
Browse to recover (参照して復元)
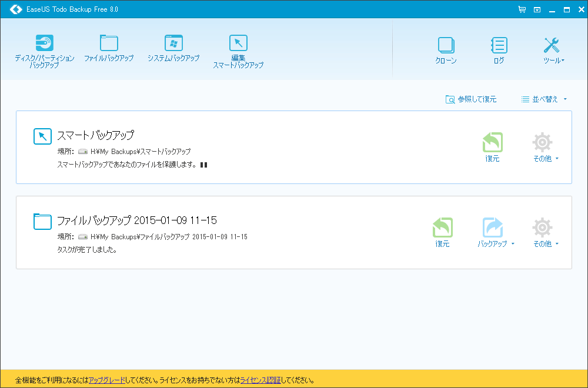tap(471, 99)
